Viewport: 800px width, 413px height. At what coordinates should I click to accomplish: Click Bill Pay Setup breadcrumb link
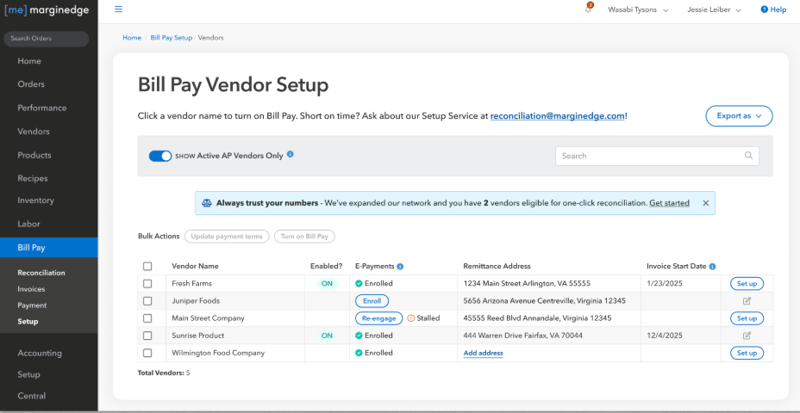171,38
